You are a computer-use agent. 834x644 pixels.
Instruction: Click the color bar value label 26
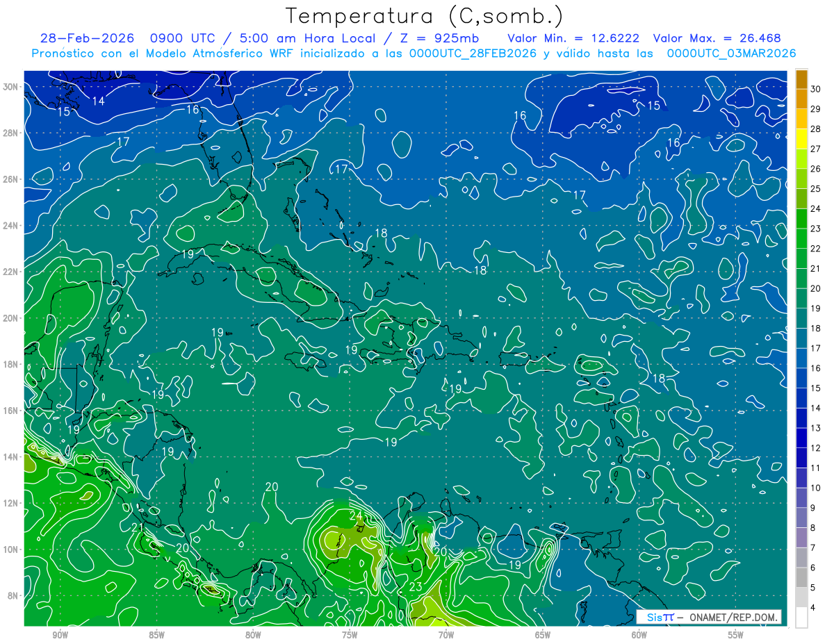pyautogui.click(x=816, y=169)
